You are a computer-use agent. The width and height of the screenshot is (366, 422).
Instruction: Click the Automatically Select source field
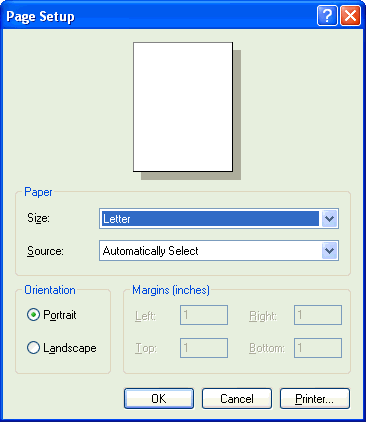click(219, 251)
